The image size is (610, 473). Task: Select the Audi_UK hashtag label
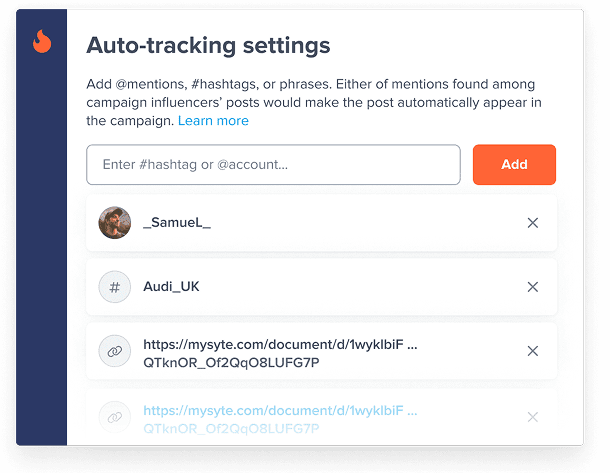click(x=171, y=287)
